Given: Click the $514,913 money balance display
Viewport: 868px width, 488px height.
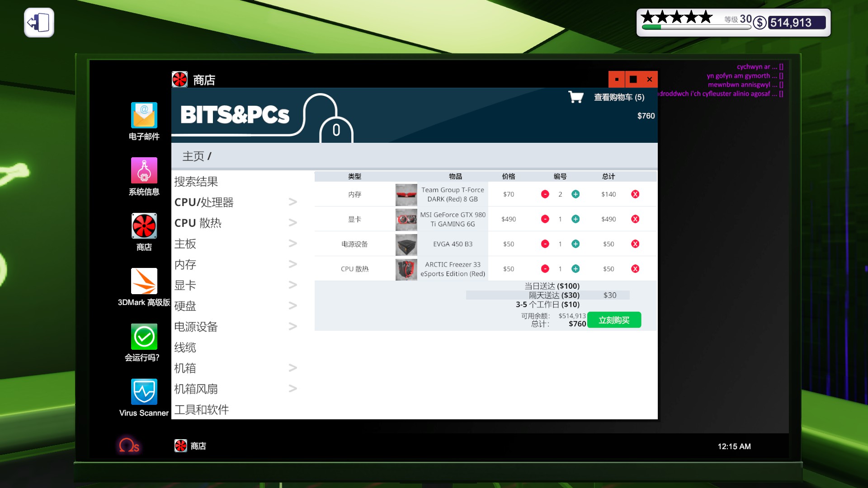Looking at the screenshot, I should tap(797, 23).
